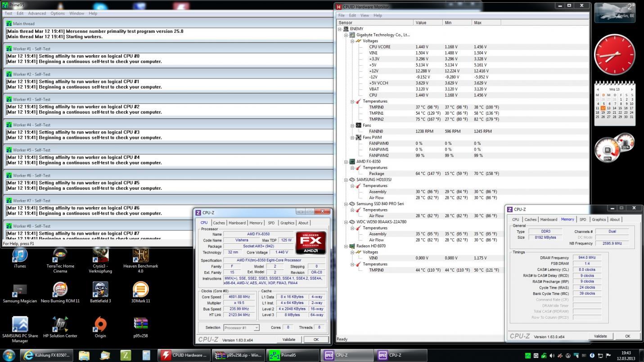The image size is (644, 362).
Task: Collapse the ENEMY root node in Hardware Monitor
Action: point(340,29)
